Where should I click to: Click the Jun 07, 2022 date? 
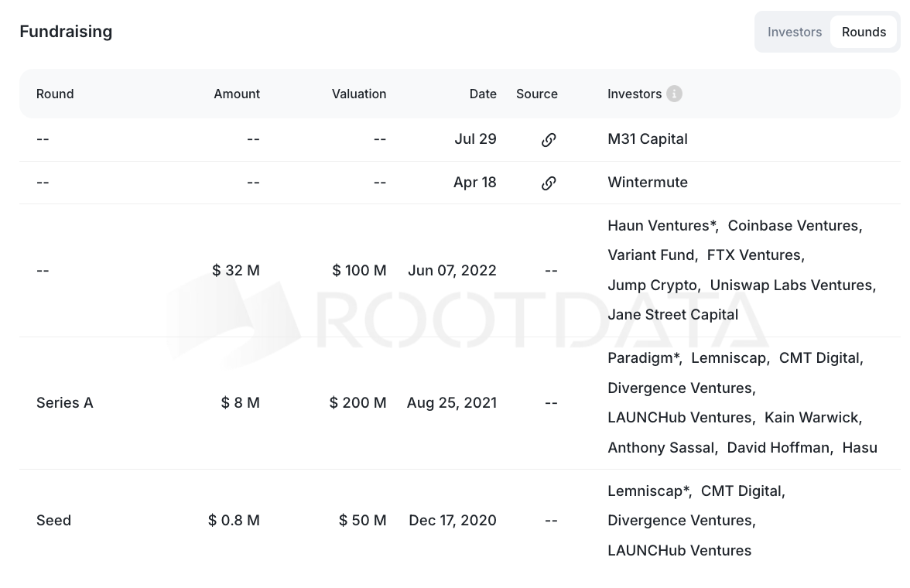[x=452, y=270]
